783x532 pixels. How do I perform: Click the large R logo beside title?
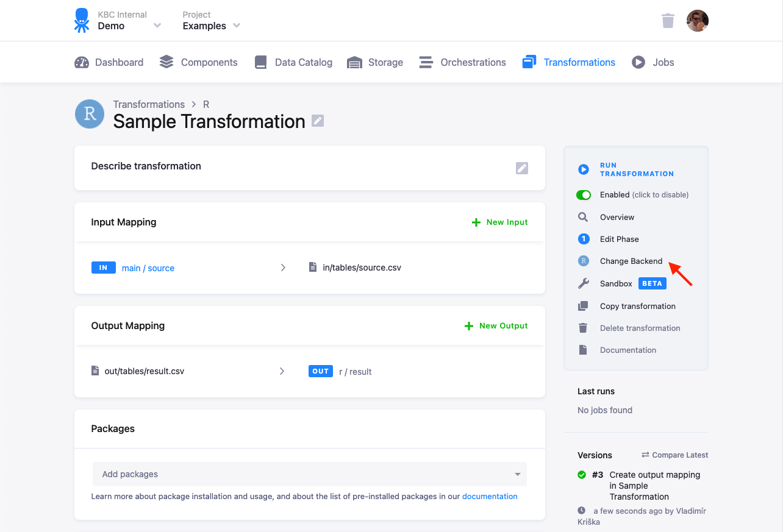pos(90,114)
